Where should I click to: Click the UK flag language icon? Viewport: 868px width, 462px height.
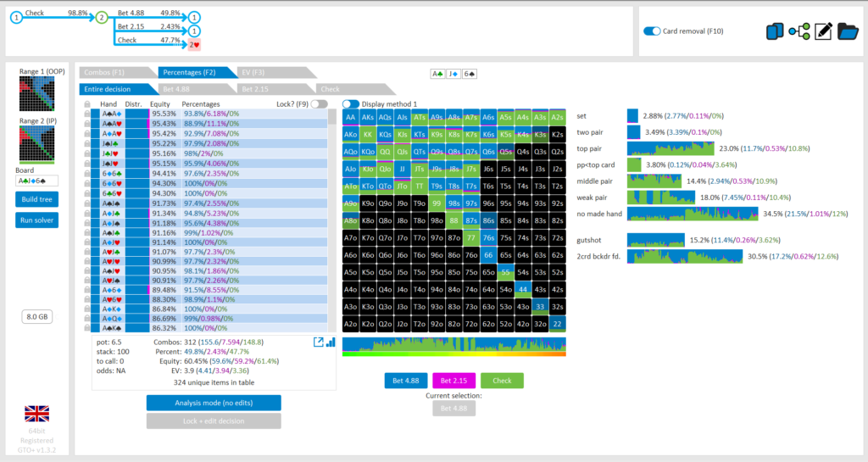coord(36,414)
